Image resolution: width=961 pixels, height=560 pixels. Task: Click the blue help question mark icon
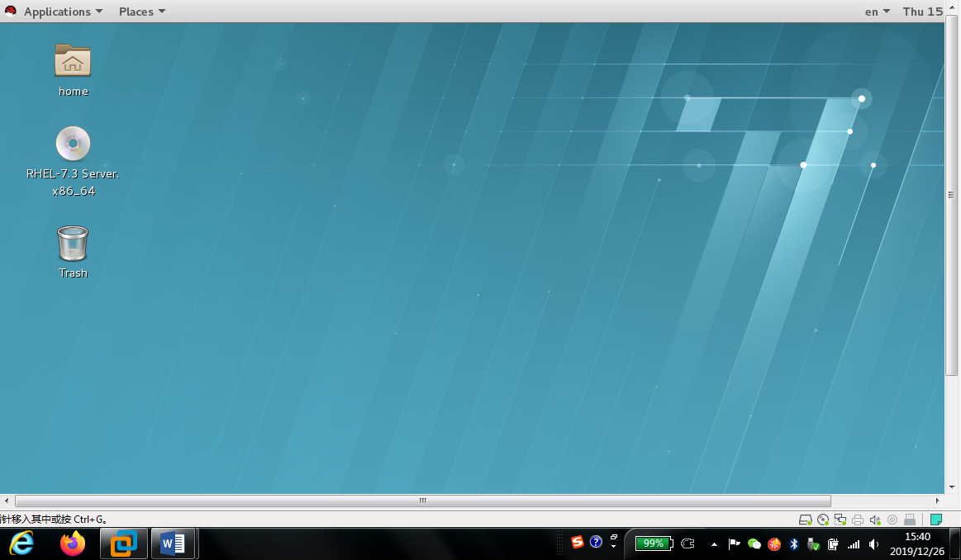[x=596, y=542]
